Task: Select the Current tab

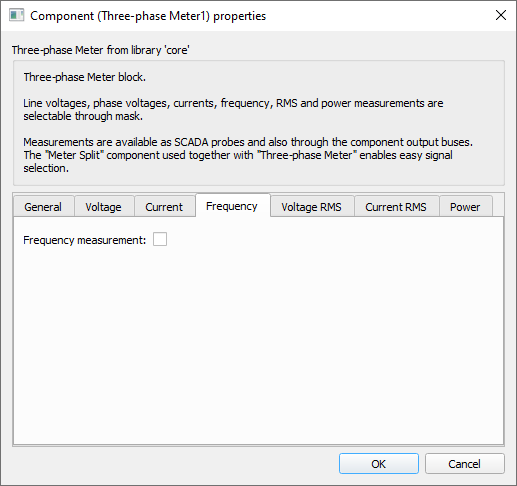Action: coord(164,207)
